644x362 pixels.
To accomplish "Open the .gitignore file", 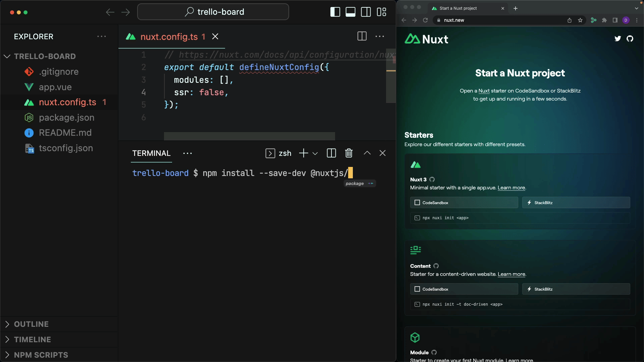I will 59,72.
